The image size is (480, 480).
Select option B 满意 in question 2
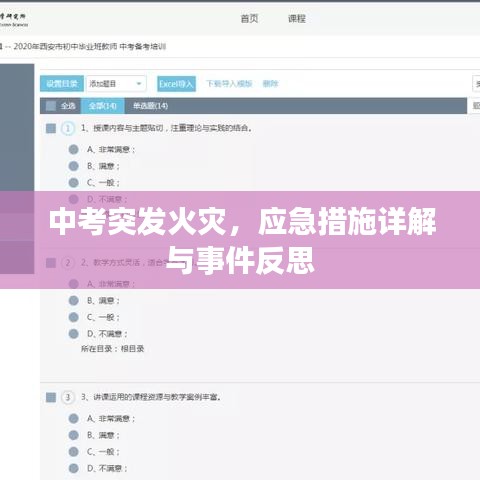coord(73,301)
